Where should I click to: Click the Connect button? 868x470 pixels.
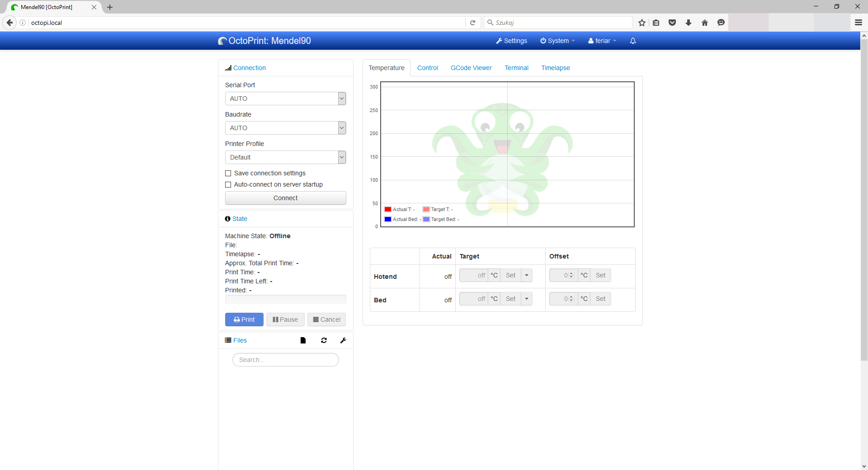(286, 198)
